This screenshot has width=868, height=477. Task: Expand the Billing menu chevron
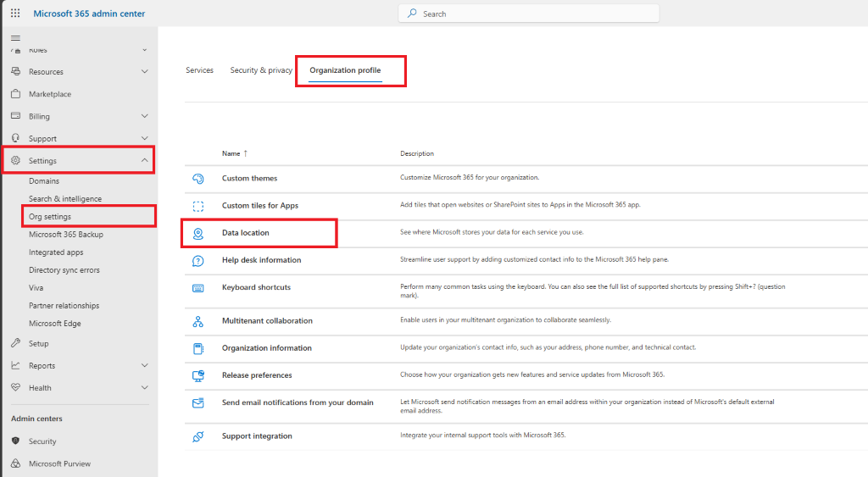(x=144, y=116)
